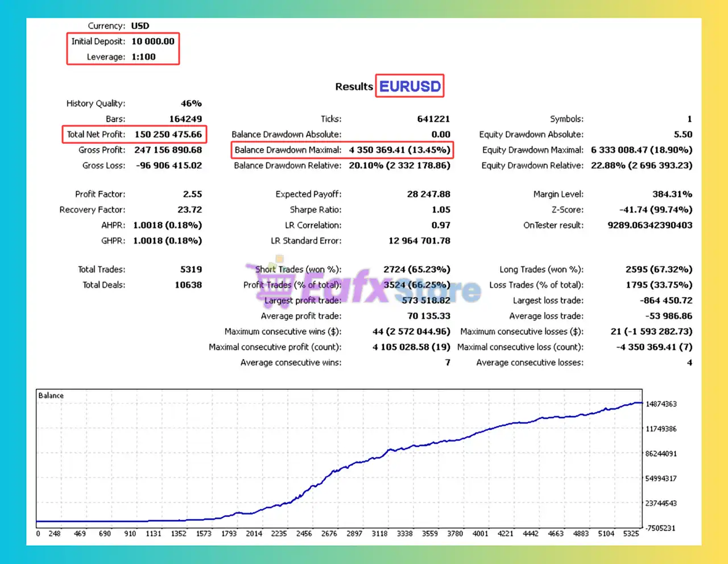Click the Margin Level 384.31% value
Viewport: 728px width, 564px height.
[x=672, y=195]
